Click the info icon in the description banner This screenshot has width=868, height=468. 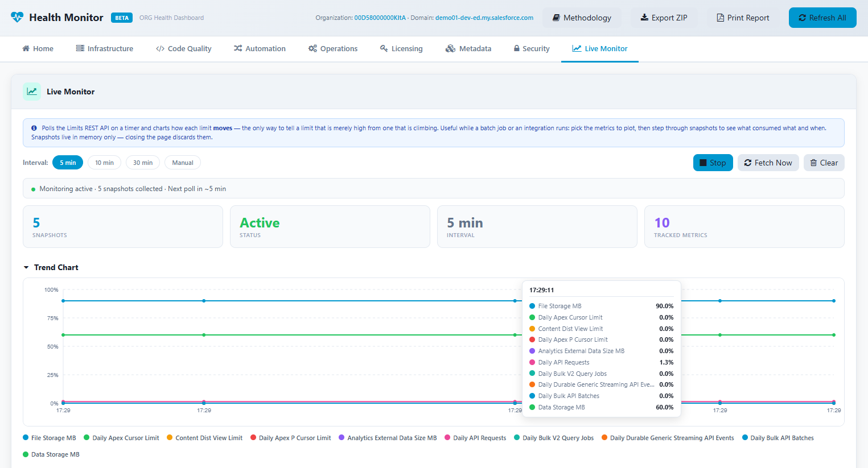(34, 129)
